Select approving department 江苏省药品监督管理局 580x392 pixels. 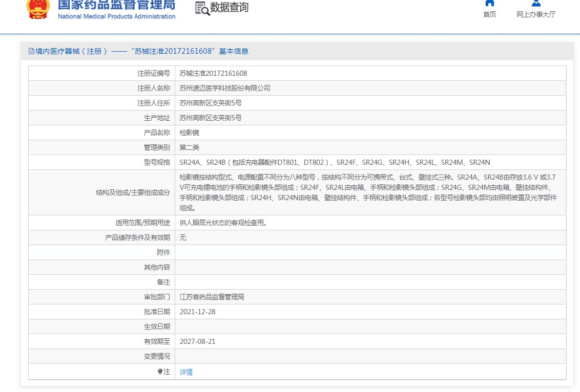coord(212,297)
